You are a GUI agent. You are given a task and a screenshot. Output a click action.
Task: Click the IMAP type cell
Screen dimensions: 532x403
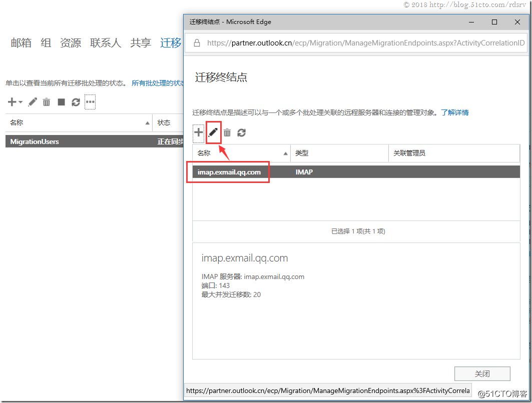pos(304,172)
